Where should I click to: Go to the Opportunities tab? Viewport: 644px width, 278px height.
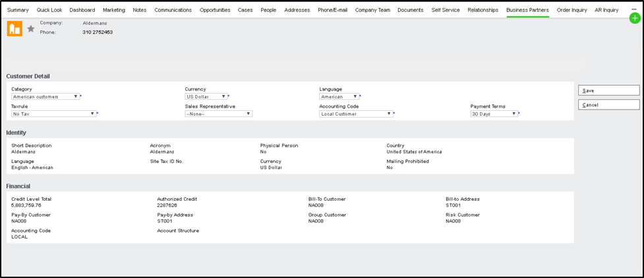pyautogui.click(x=215, y=10)
